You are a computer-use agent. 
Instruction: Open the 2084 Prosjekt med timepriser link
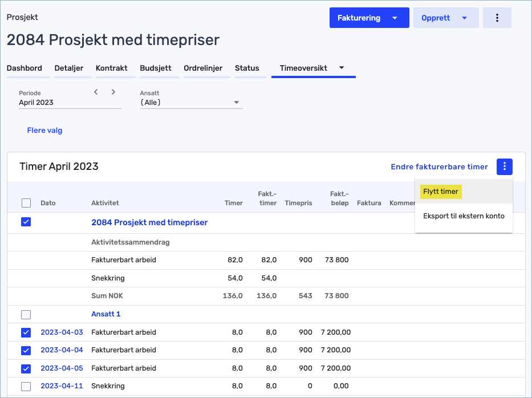(x=149, y=222)
